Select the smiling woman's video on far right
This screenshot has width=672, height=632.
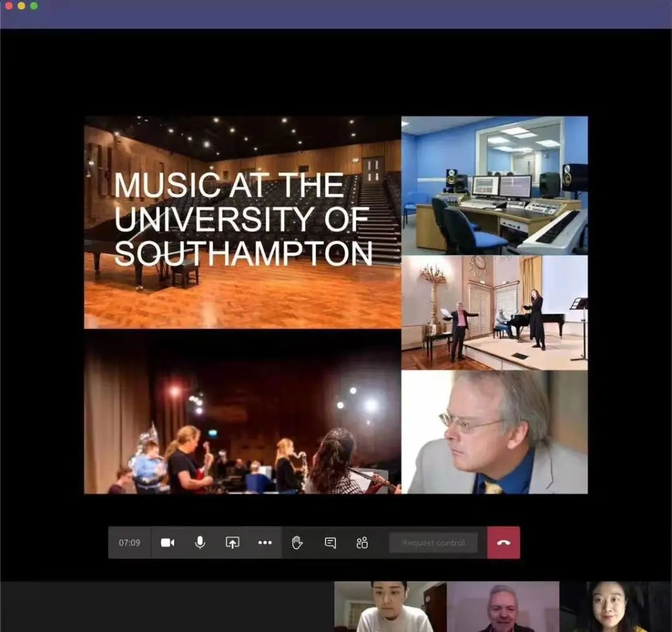[616, 606]
